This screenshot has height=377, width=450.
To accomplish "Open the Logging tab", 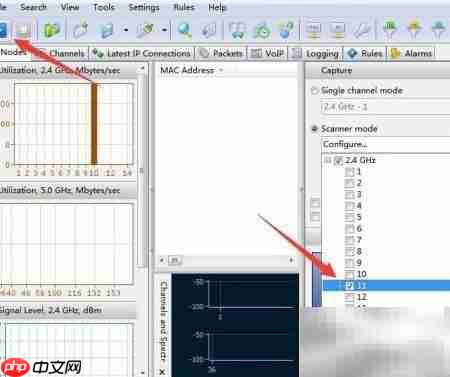I will 315,53.
